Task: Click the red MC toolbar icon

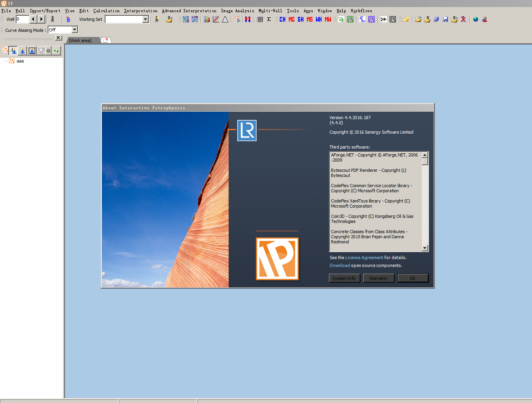Action: tap(292, 19)
